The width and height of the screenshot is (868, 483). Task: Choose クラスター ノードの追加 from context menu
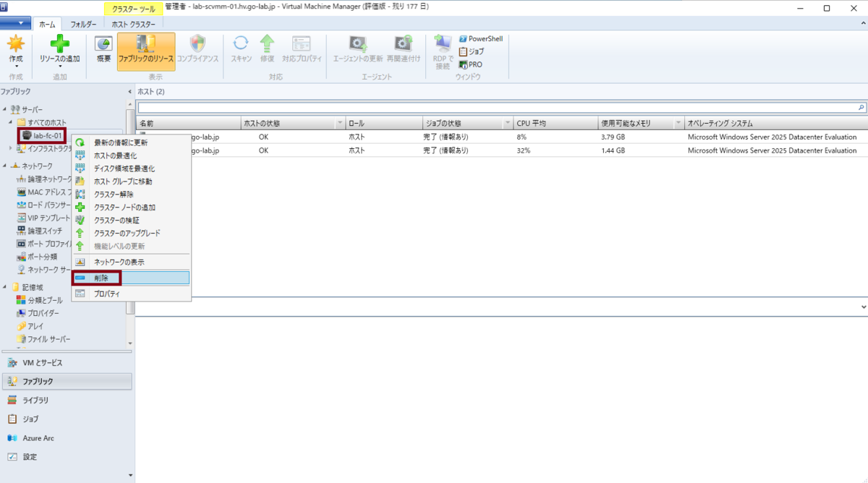click(x=131, y=208)
